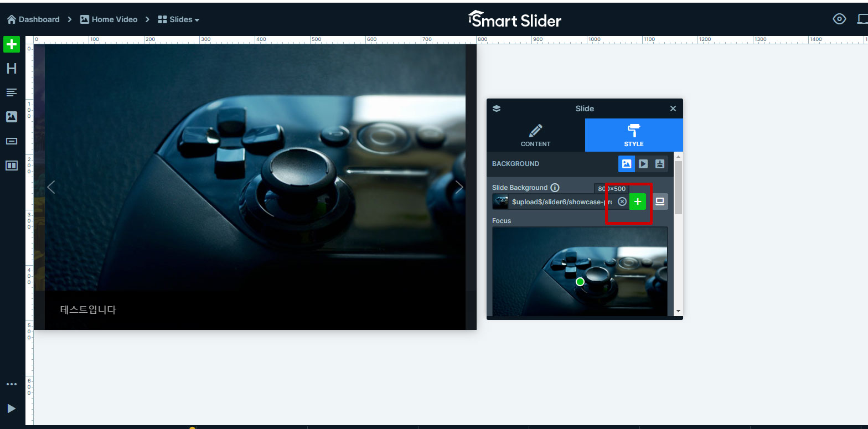Click the previous slide arrow on canvas

(x=51, y=187)
